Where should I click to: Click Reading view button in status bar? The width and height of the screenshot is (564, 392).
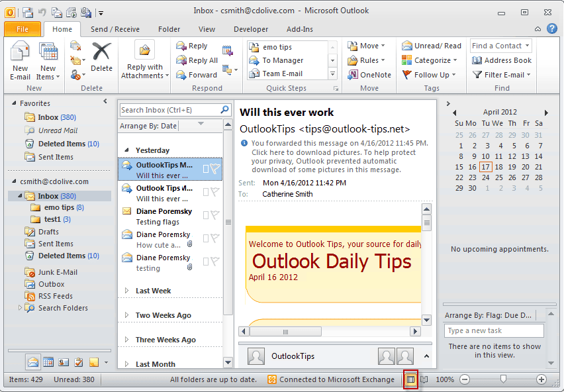point(424,379)
